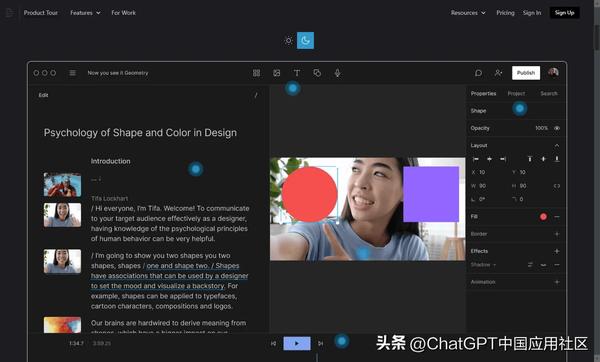Screen dimensions: 600x362
Task: Align shape to right edge
Action: point(503,159)
